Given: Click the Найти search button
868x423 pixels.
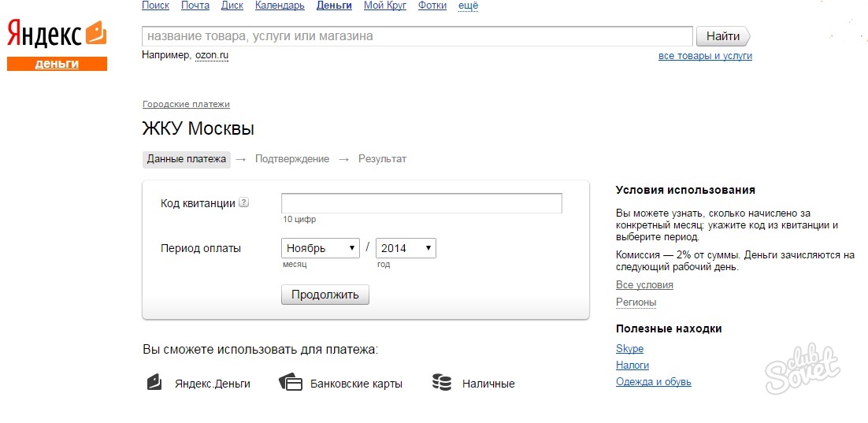Looking at the screenshot, I should pyautogui.click(x=723, y=36).
